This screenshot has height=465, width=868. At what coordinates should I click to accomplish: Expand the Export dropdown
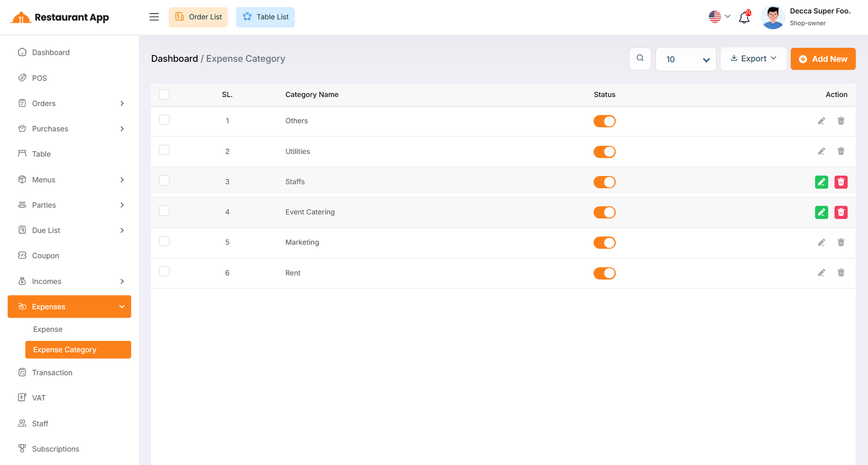point(753,59)
